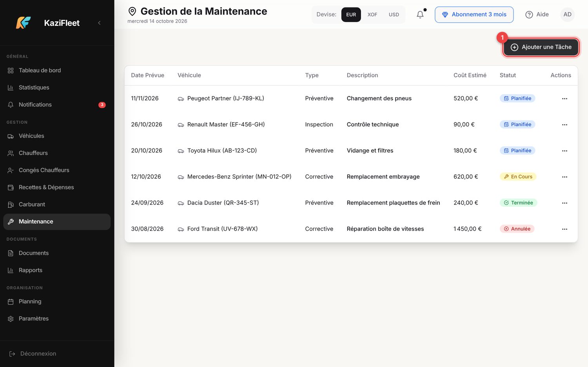Click the date 24/09/2026

(x=147, y=203)
